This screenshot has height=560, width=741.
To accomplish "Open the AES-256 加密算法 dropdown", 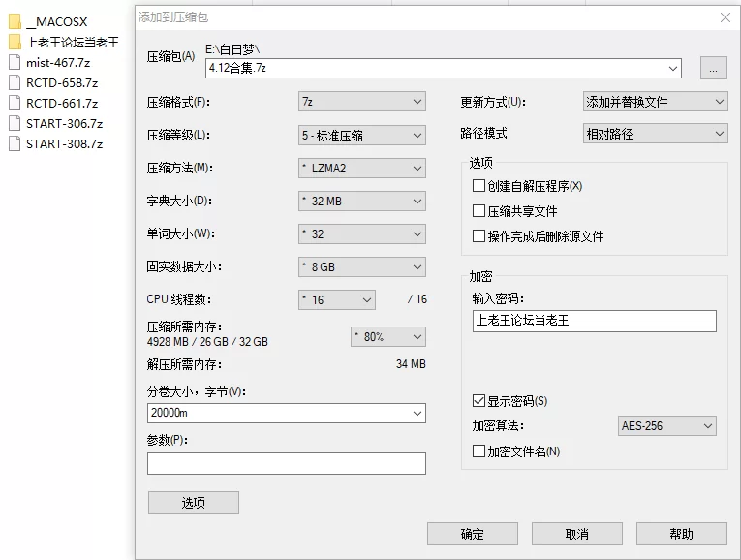I will (x=666, y=426).
